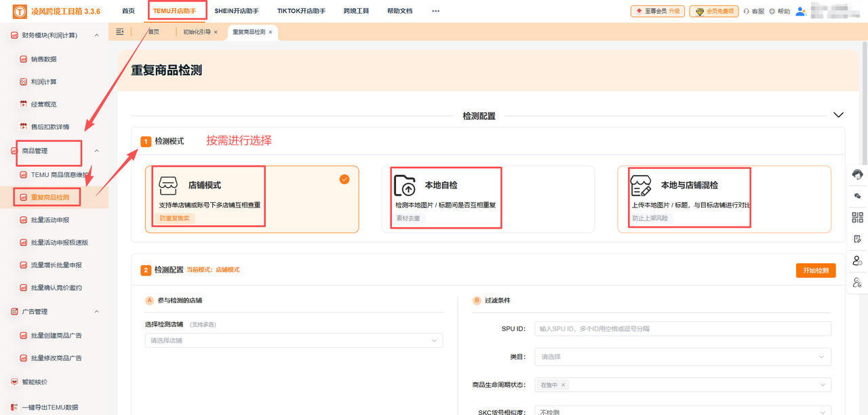Open 跨境工具 in top navigation
The width and height of the screenshot is (868, 415).
tap(356, 11)
